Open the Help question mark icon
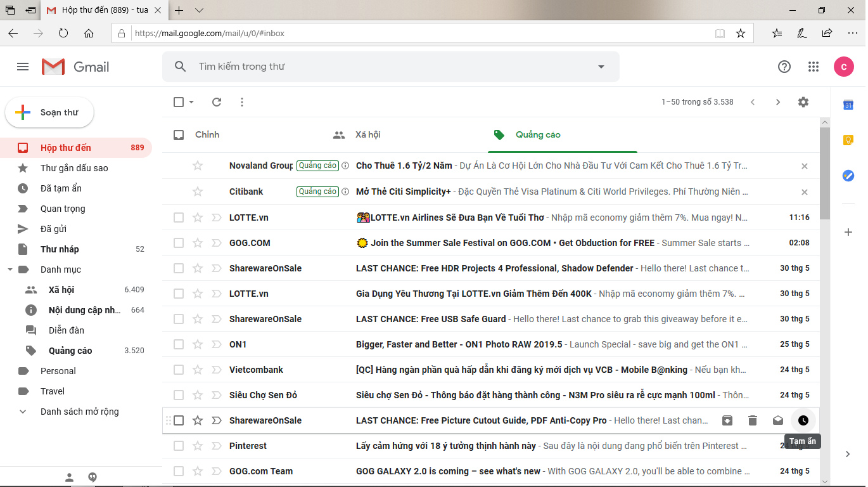 click(x=784, y=67)
